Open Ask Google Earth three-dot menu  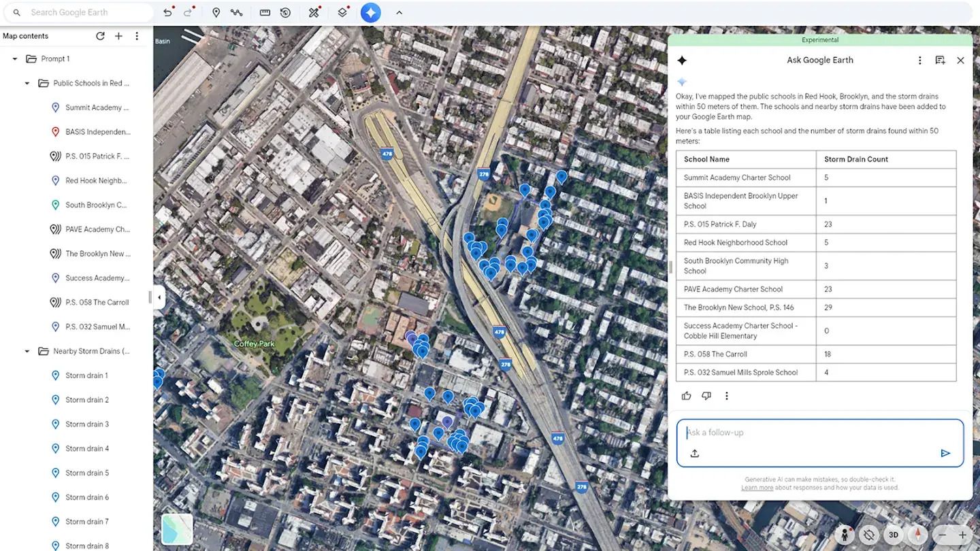920,61
